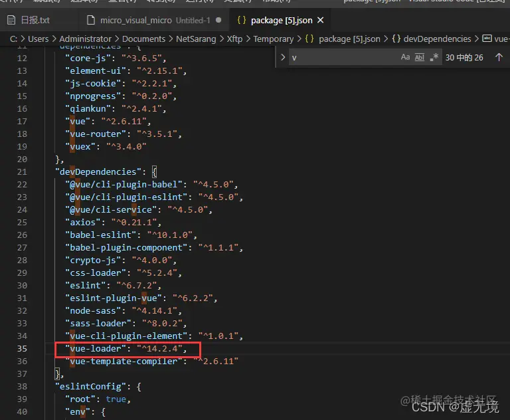Click the "node-sass" key text
This screenshot has width=510, height=420.
(x=93, y=311)
